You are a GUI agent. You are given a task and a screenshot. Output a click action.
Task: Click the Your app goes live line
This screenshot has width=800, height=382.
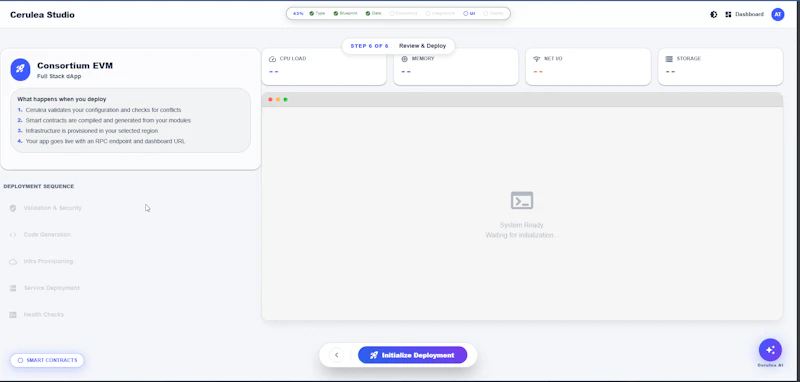pyautogui.click(x=106, y=141)
